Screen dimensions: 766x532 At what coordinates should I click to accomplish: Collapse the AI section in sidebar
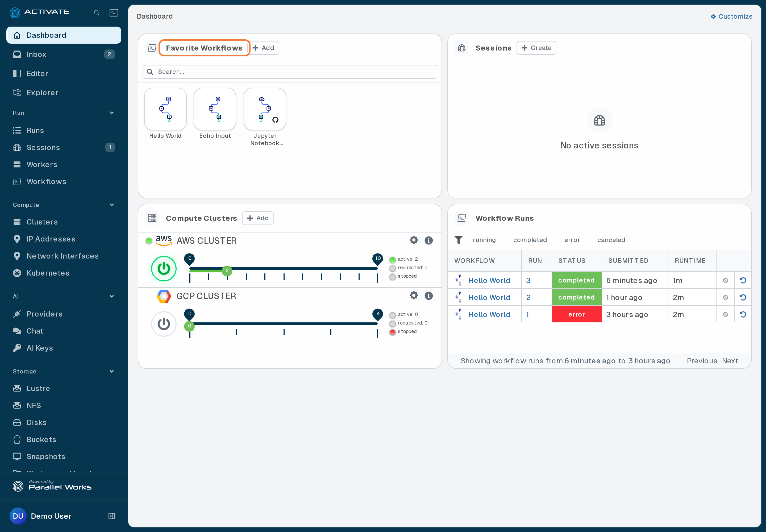tap(112, 296)
